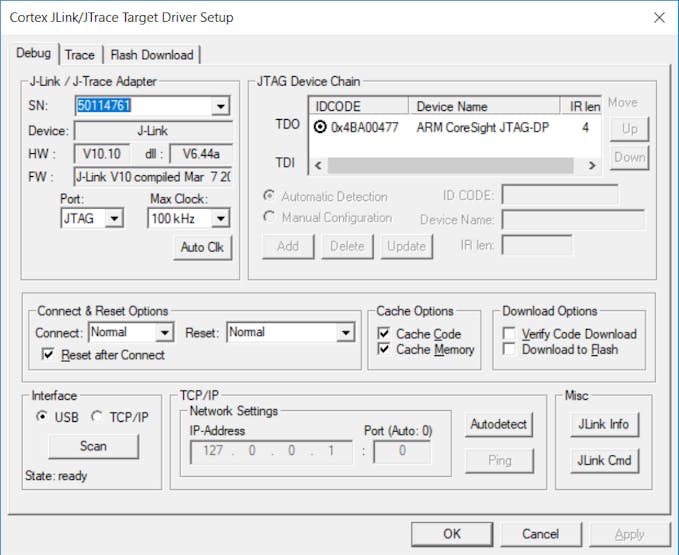The image size is (679, 555).
Task: Click the Apply button
Action: tap(629, 534)
